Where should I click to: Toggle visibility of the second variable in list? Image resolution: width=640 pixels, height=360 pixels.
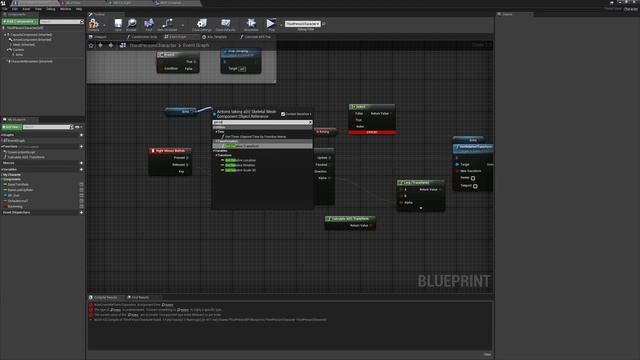point(82,190)
